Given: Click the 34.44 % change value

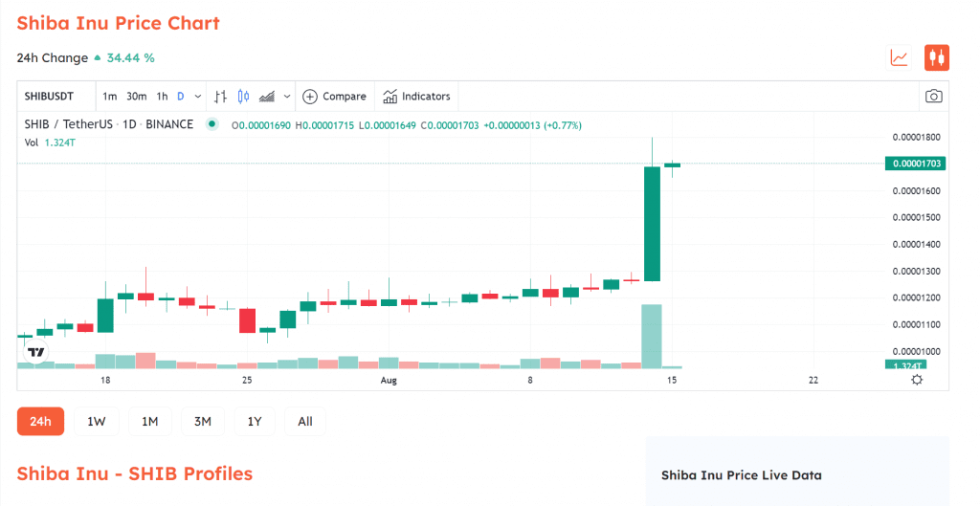Looking at the screenshot, I should click(x=130, y=58).
